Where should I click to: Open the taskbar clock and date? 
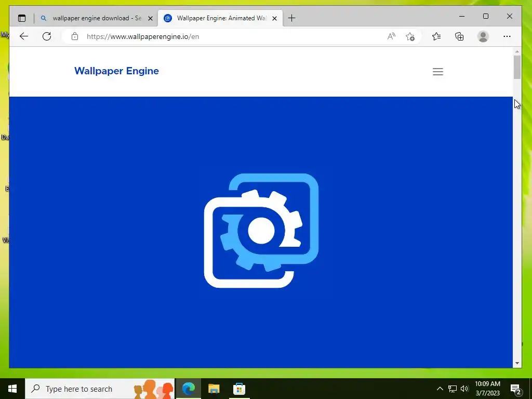click(487, 389)
